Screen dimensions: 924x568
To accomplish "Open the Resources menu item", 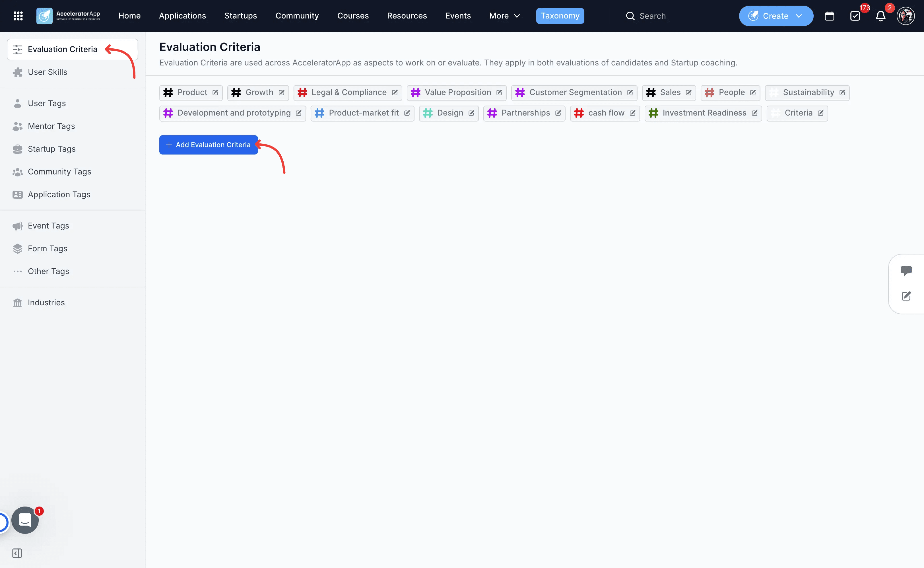I will coord(407,16).
